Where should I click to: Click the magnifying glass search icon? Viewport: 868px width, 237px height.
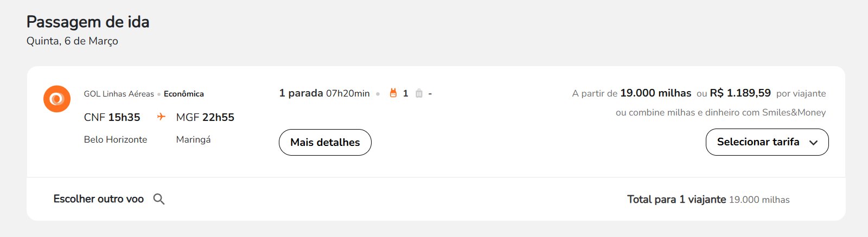[x=159, y=199]
